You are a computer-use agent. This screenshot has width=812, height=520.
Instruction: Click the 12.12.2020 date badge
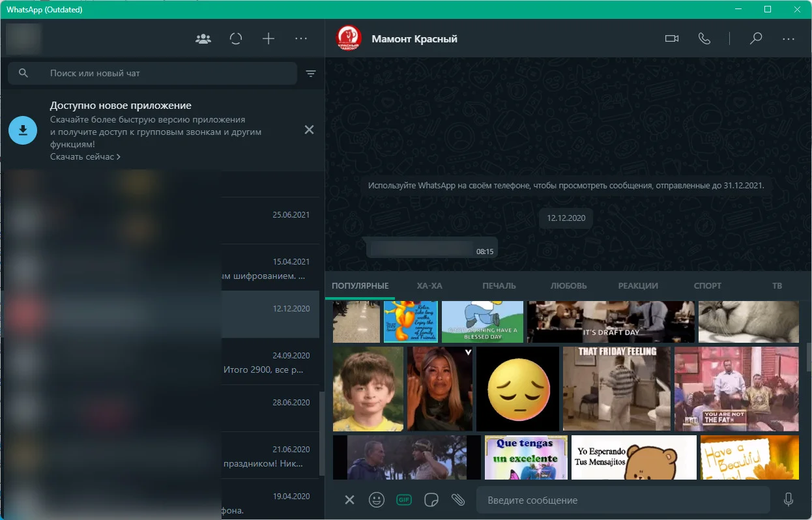pos(566,218)
